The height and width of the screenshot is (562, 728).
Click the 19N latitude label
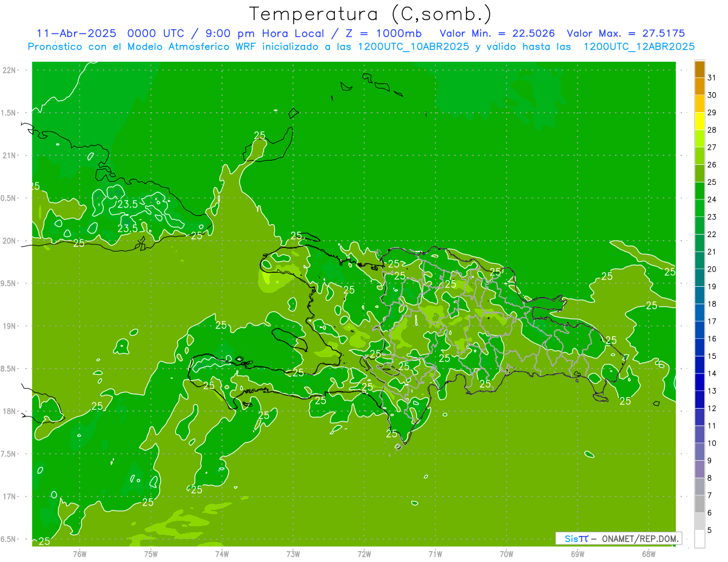[10, 326]
